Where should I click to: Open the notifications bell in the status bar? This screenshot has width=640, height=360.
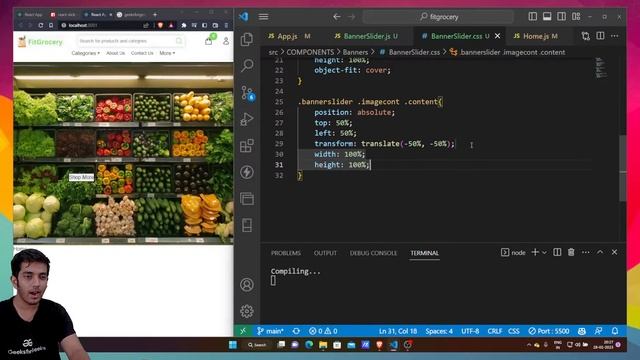point(615,331)
